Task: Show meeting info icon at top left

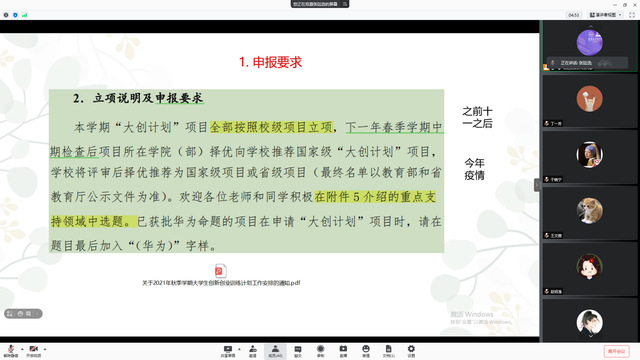Action: point(6,15)
